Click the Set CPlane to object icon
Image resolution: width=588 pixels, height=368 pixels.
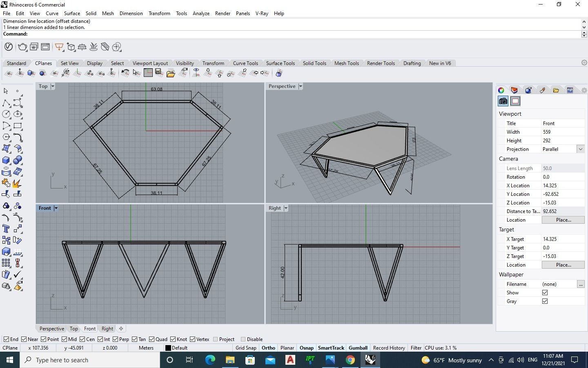(x=31, y=73)
